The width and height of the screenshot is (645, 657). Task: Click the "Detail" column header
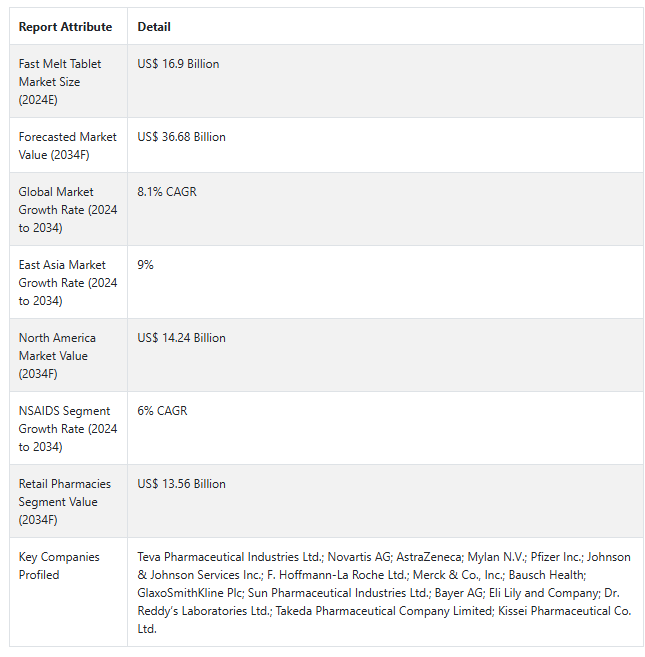point(154,27)
